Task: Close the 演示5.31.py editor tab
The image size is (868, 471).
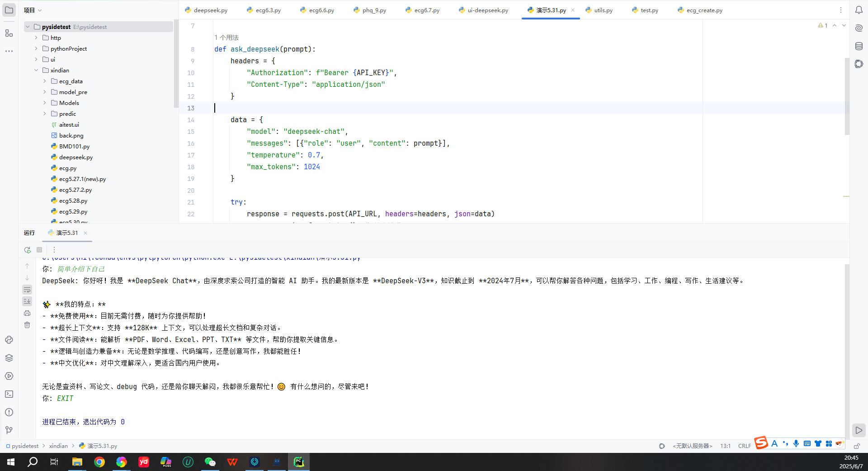Action: pyautogui.click(x=573, y=10)
